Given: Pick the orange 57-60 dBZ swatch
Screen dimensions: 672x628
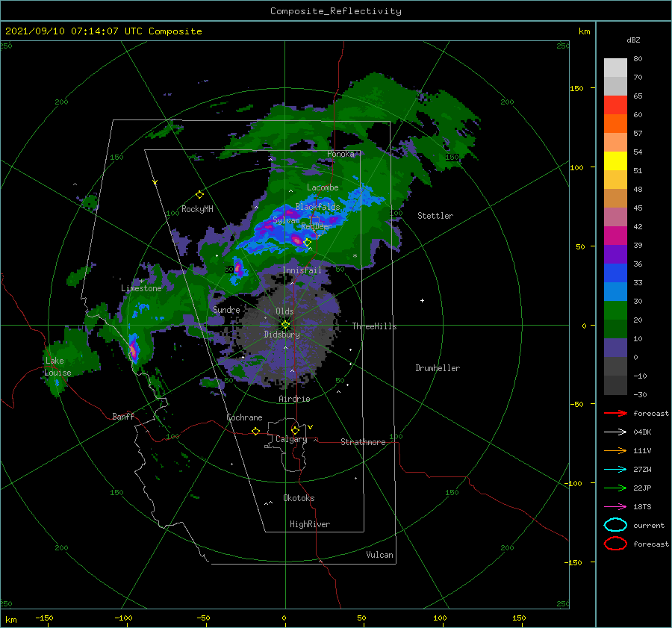Looking at the screenshot, I should click(615, 124).
